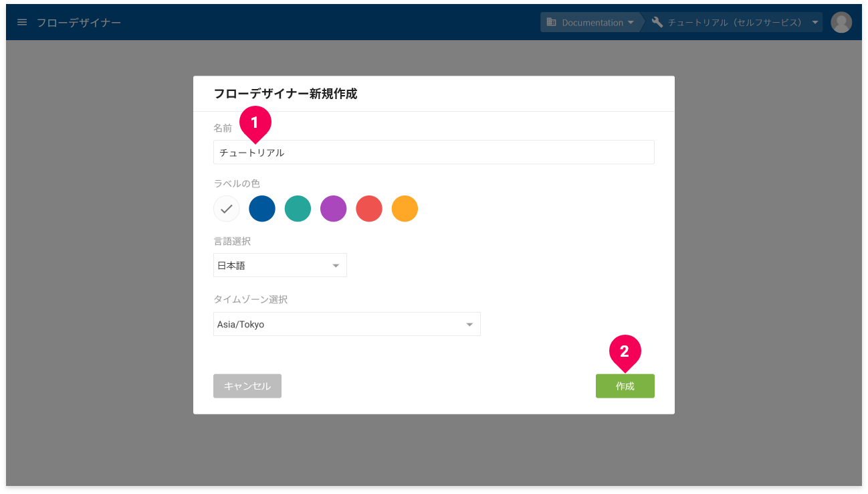This screenshot has width=868, height=494.
Task: Open the 言語選択 dropdown showing 日本語
Action: 280,265
